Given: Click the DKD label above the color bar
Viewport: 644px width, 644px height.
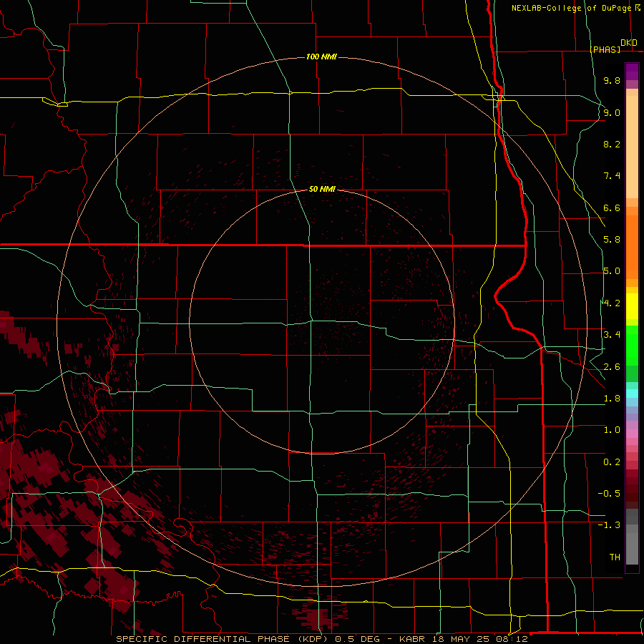Looking at the screenshot, I should pos(629,43).
